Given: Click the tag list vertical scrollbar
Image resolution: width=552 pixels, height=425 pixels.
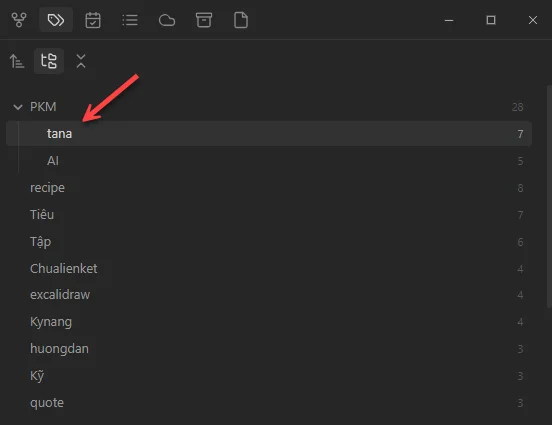Looking at the screenshot, I should click(x=549, y=196).
